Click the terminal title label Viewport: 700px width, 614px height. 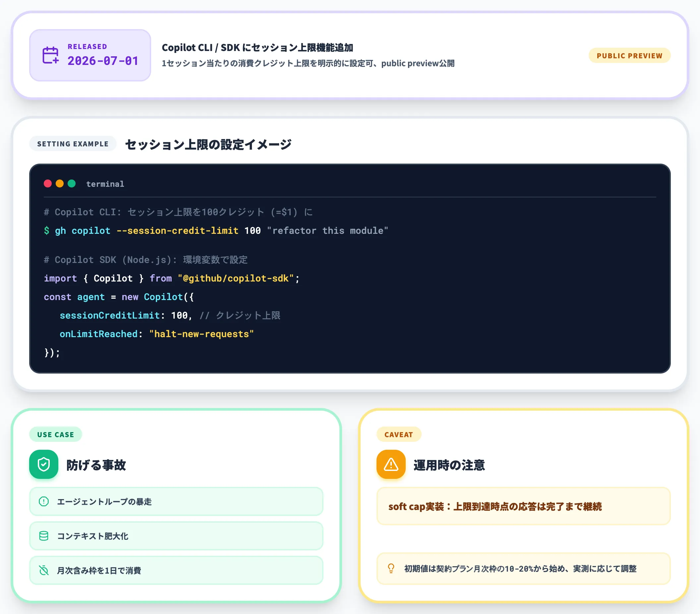point(105,184)
